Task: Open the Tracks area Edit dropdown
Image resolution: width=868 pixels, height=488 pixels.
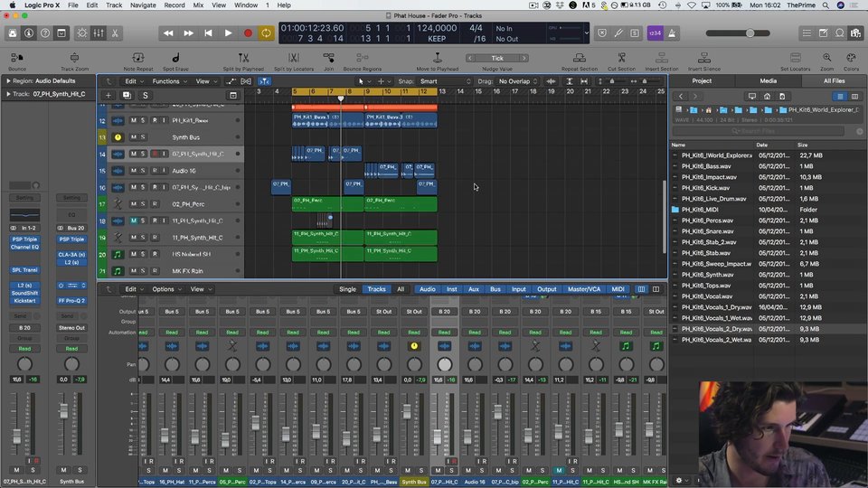Action: tap(134, 81)
